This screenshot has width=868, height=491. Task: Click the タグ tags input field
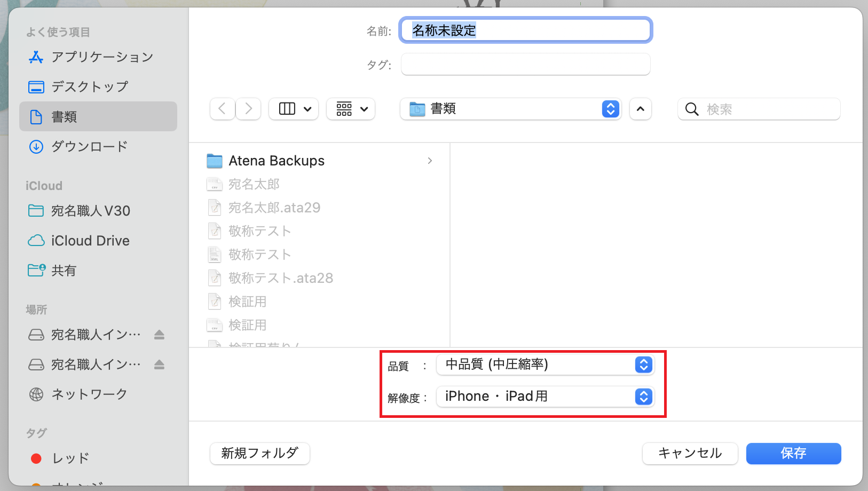coord(525,65)
